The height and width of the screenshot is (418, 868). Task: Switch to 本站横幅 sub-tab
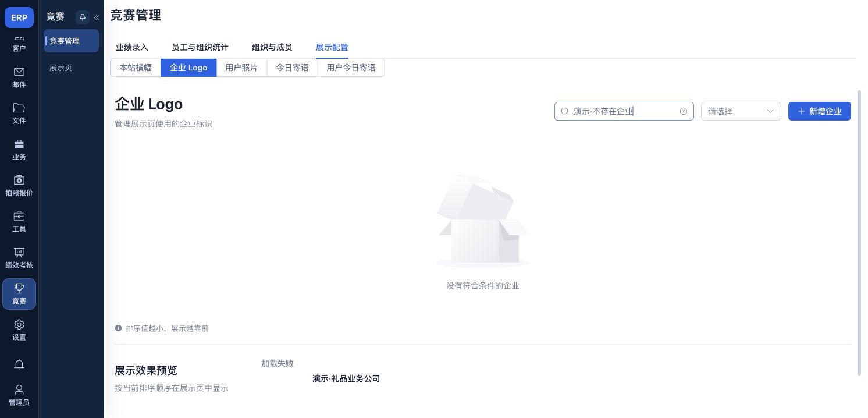[136, 68]
